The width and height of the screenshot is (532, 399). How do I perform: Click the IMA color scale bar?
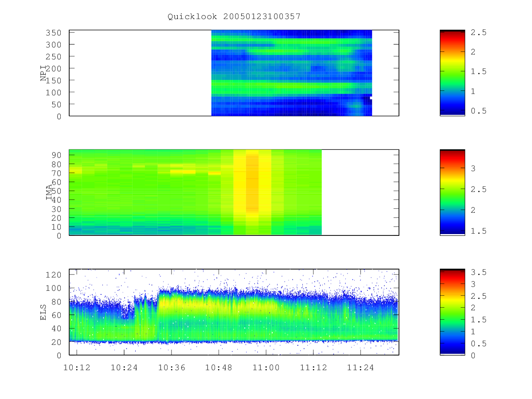[x=452, y=192]
